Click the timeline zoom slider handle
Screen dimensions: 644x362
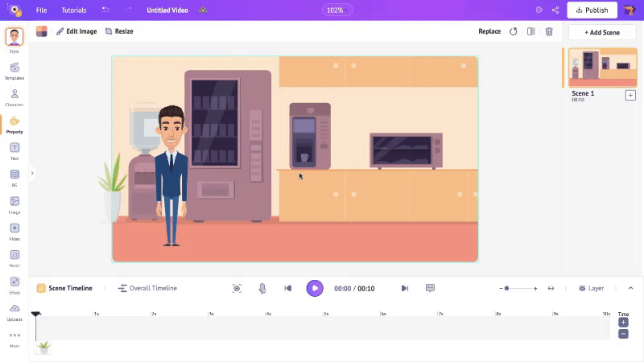pyautogui.click(x=506, y=288)
